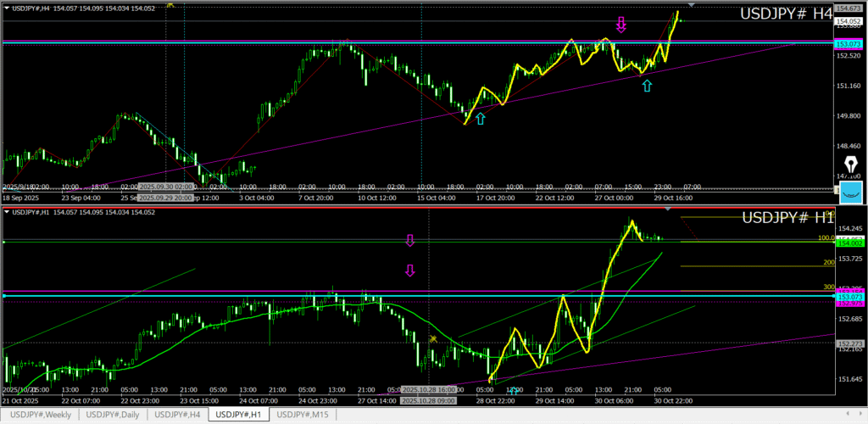
Task: Open the USDJPY#,H1 chart header dropdown triangle
Action: 7,212
